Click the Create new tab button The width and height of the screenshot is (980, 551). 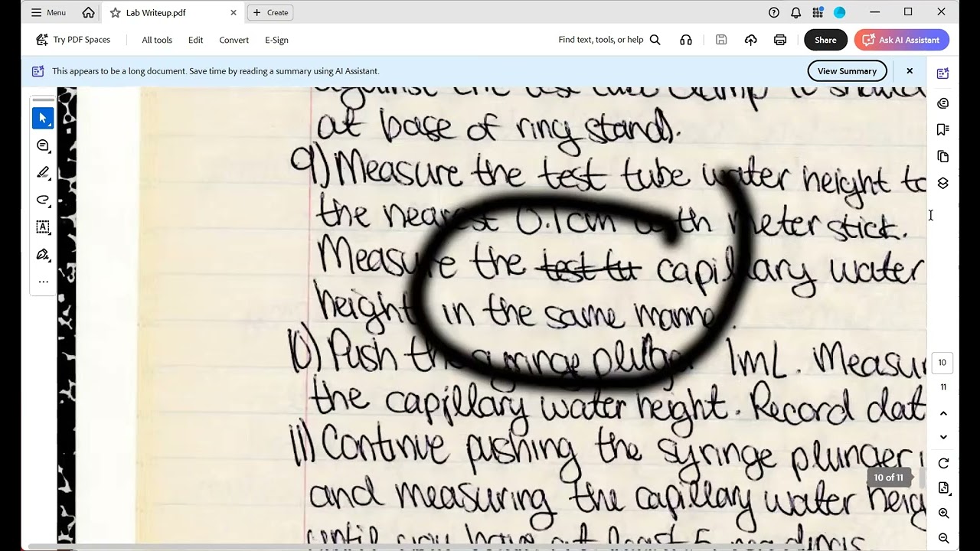pyautogui.click(x=270, y=12)
